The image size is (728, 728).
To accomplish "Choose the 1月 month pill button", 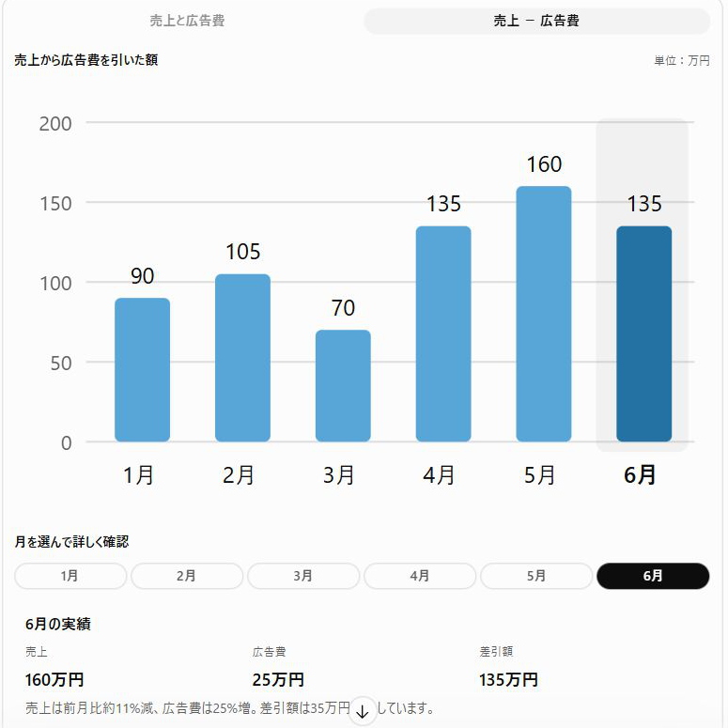I will coord(70,576).
